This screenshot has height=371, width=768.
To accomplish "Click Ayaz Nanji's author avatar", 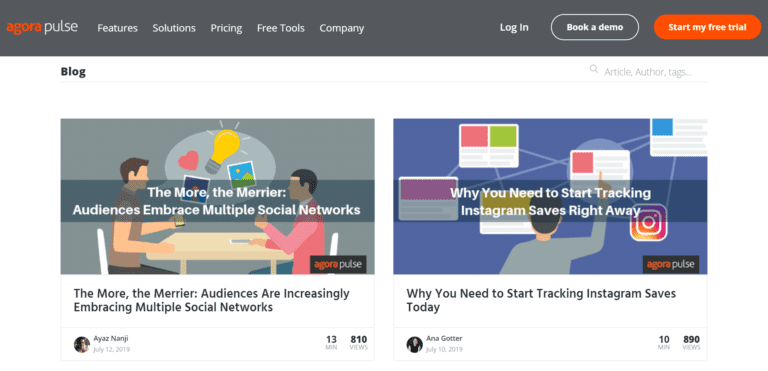I will pyautogui.click(x=82, y=345).
